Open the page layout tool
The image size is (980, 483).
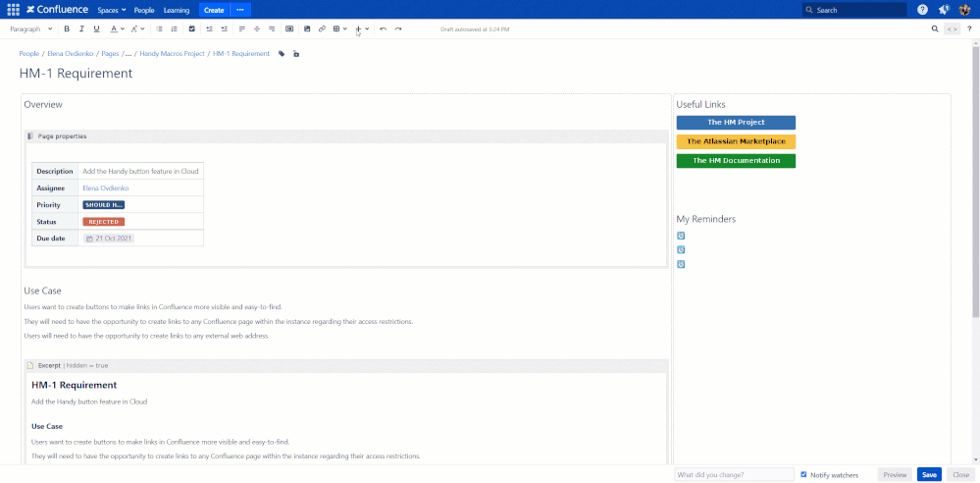pos(289,28)
